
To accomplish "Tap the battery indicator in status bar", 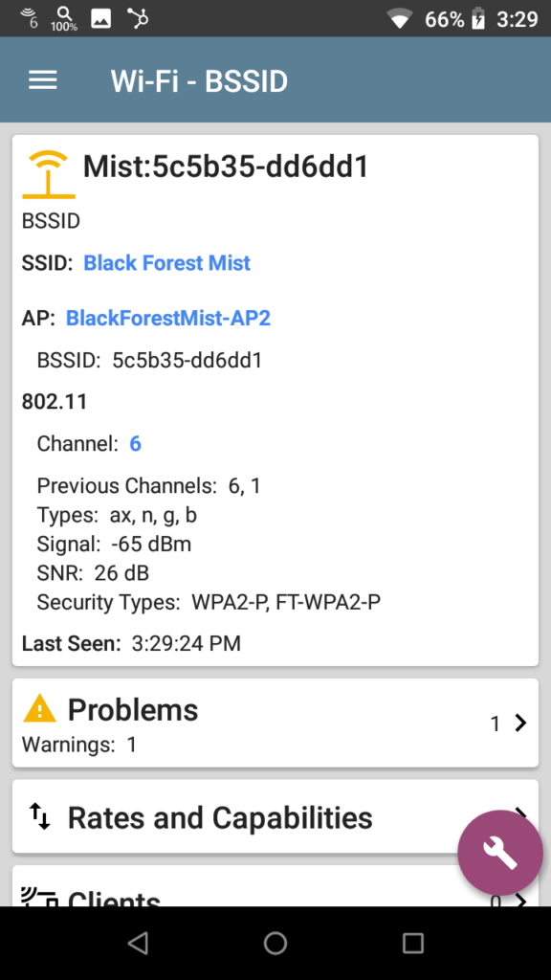I will pyautogui.click(x=478, y=19).
